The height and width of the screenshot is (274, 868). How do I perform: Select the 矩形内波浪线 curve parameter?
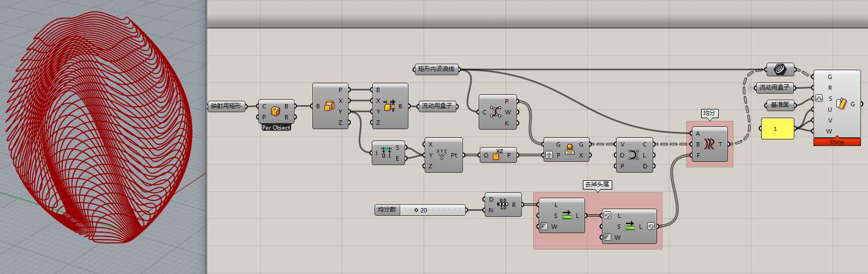[436, 69]
